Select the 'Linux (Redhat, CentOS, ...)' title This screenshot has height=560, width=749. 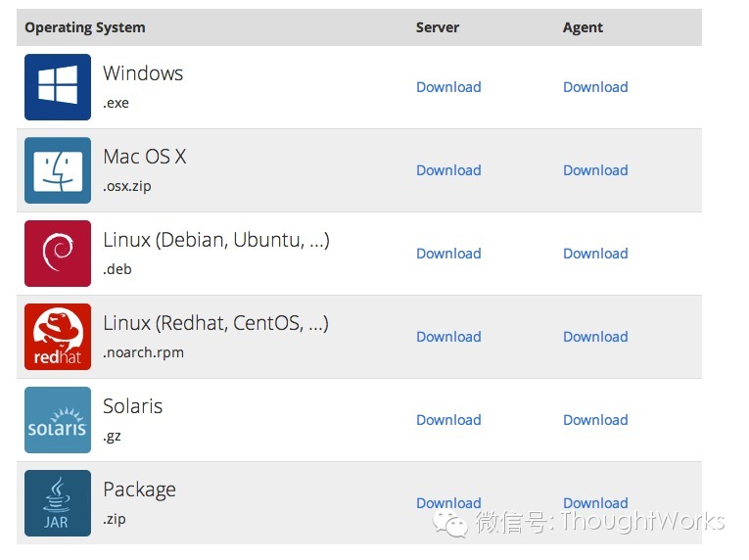[x=216, y=323]
